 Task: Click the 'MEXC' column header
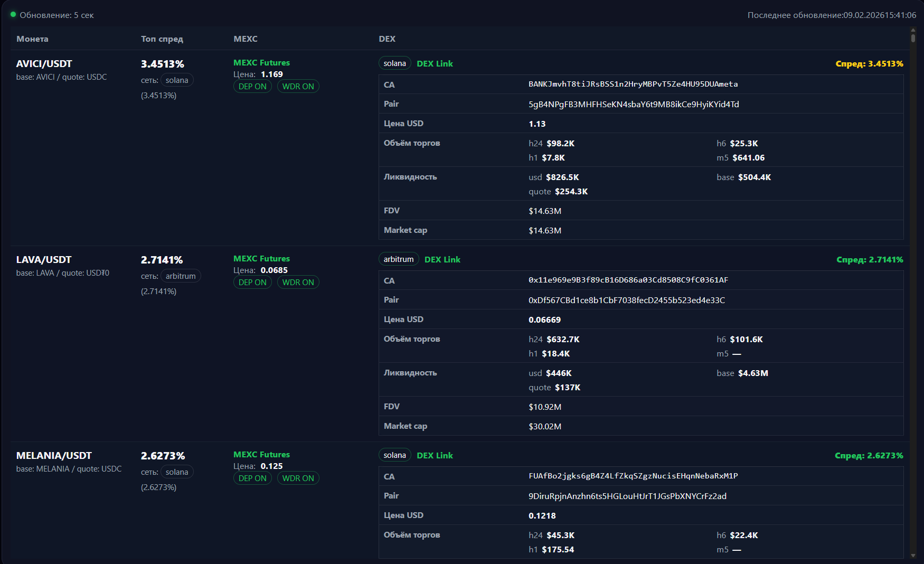coord(246,39)
